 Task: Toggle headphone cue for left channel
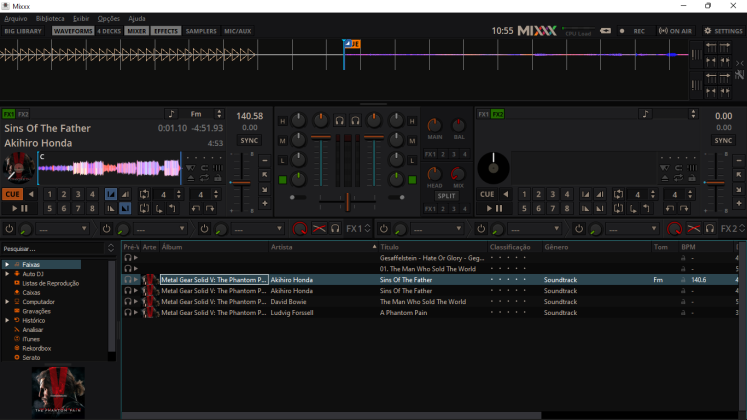(339, 121)
